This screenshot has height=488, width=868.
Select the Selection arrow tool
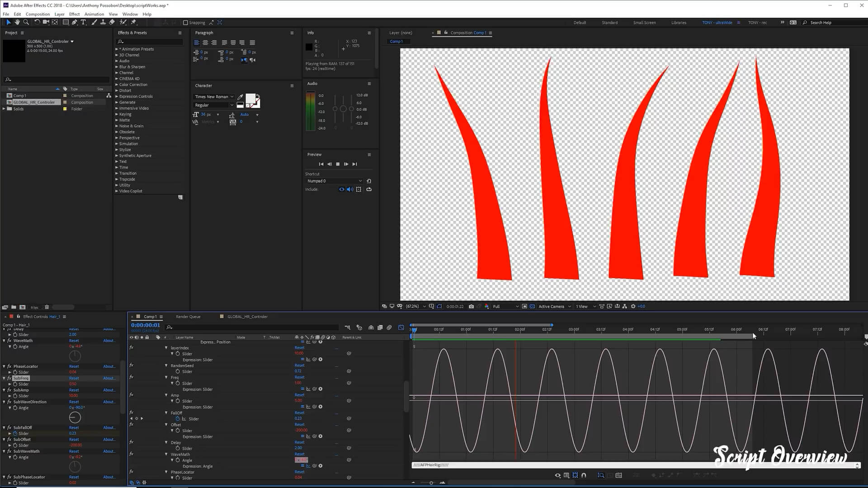coord(8,22)
